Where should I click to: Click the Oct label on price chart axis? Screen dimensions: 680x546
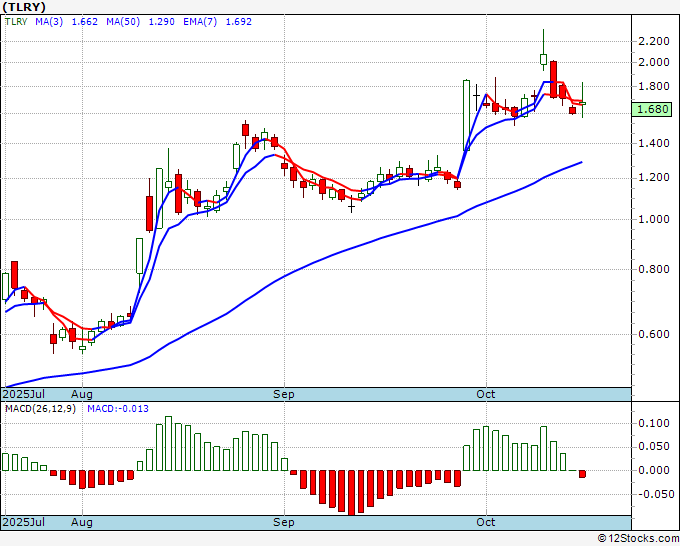485,394
